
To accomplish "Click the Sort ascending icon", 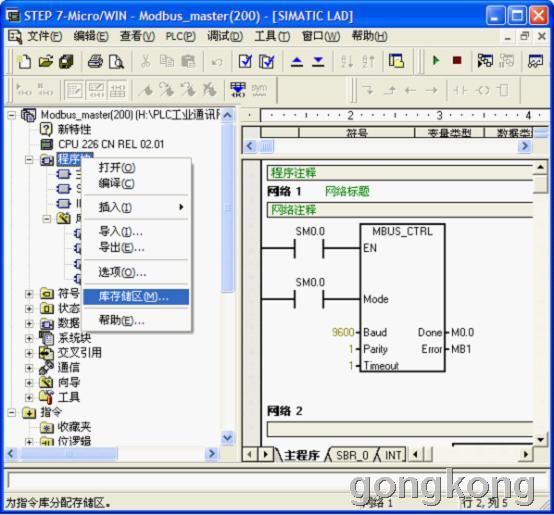I will click(347, 61).
